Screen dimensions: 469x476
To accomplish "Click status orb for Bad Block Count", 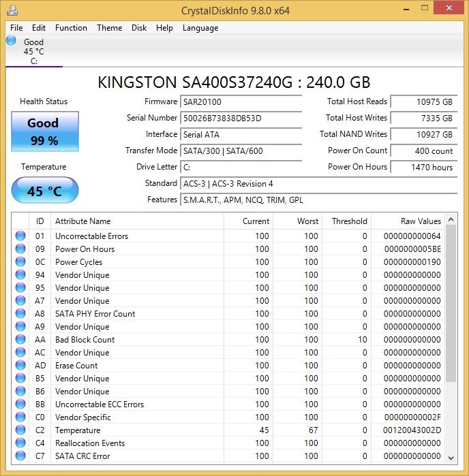I will coord(20,339).
